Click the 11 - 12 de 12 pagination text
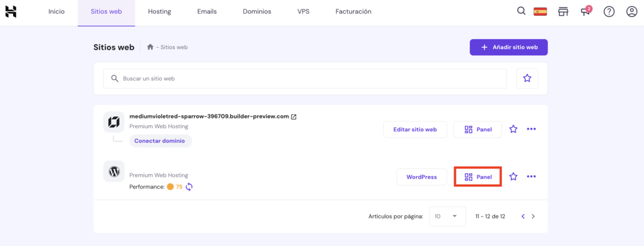 (x=490, y=216)
